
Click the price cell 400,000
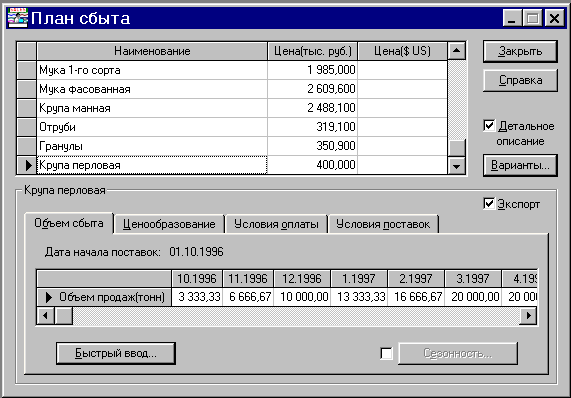pyautogui.click(x=312, y=165)
